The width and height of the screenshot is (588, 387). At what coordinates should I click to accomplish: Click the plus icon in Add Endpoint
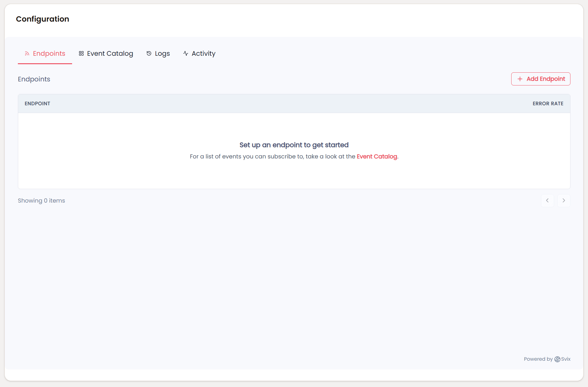point(520,79)
